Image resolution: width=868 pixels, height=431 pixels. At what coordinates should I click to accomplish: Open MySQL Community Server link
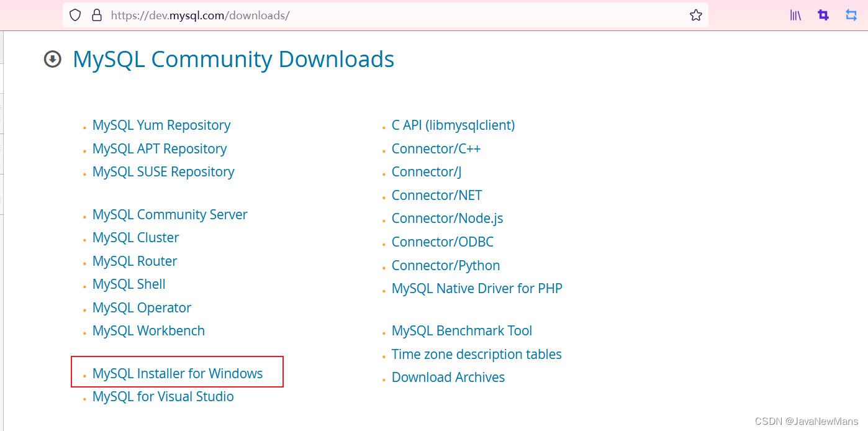170,215
